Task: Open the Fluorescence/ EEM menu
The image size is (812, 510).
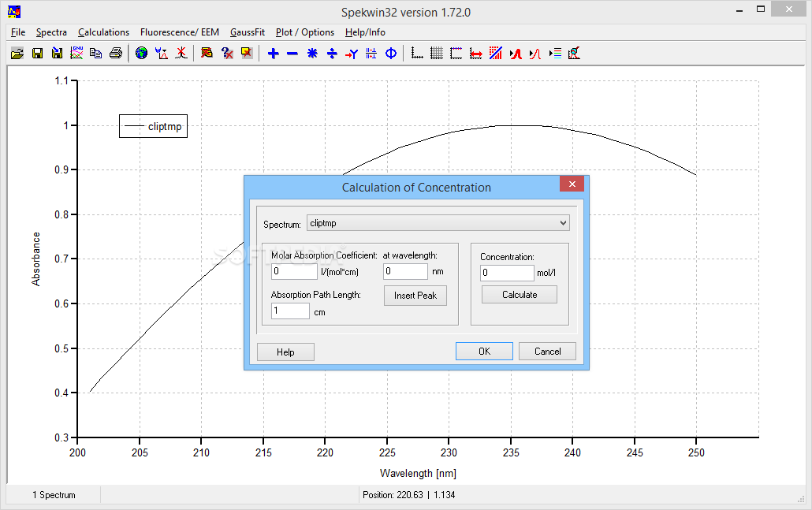Action: [x=180, y=32]
